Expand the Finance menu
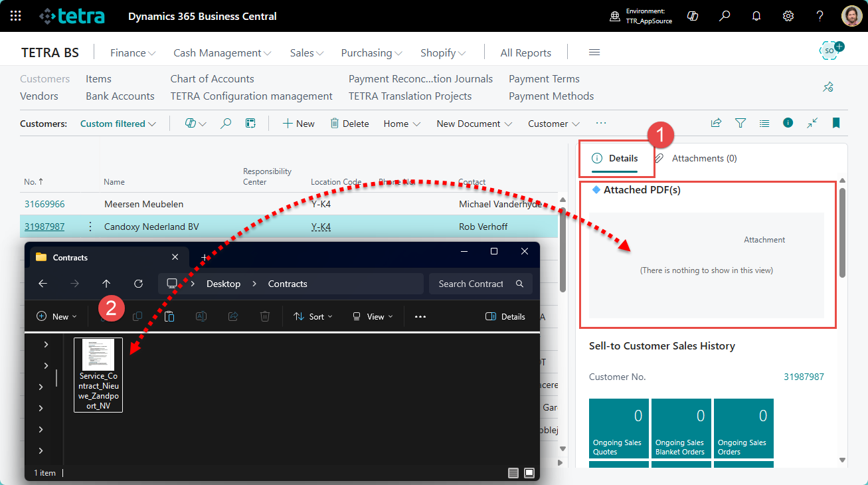The height and width of the screenshot is (485, 868). click(133, 53)
